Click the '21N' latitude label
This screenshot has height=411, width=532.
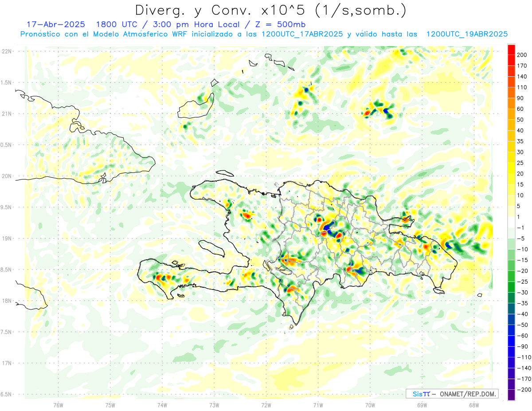[7, 114]
